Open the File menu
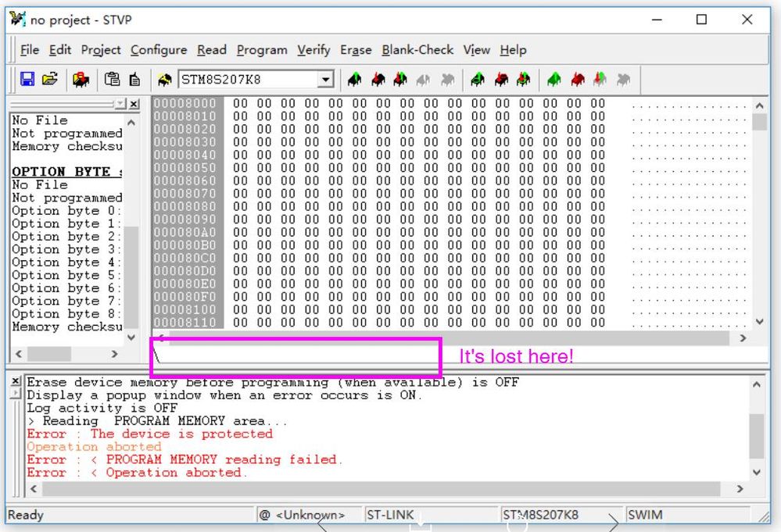The height and width of the screenshot is (532, 781). point(30,50)
